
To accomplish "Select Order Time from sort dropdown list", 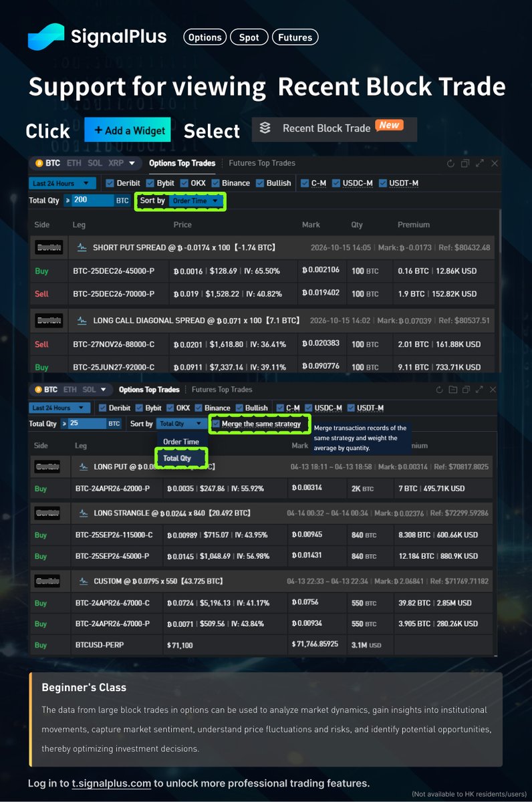I will pos(181,442).
